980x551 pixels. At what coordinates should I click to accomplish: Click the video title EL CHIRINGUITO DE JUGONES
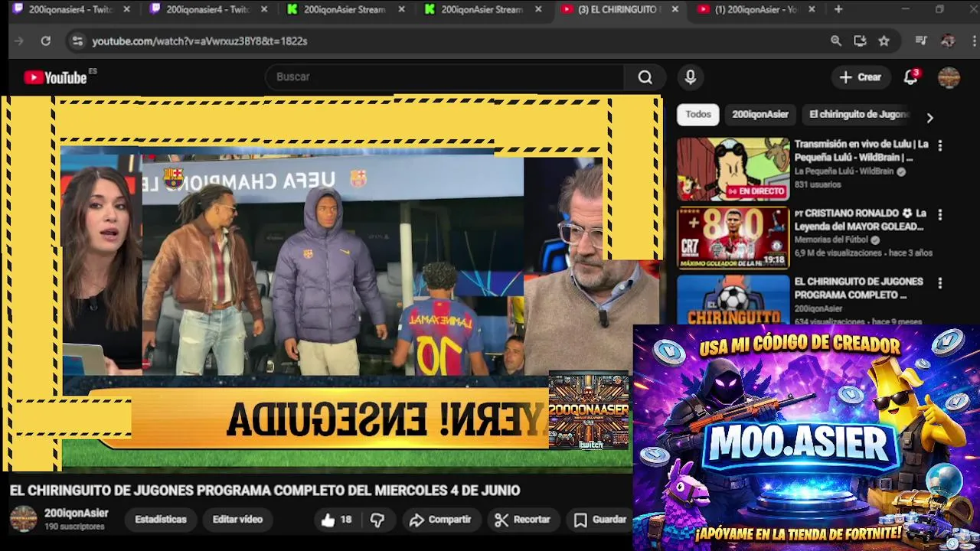[265, 491]
